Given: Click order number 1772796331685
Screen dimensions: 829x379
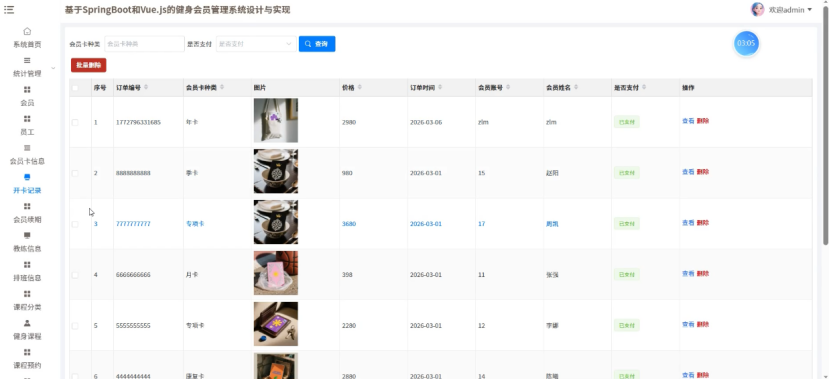Looking at the screenshot, I should pyautogui.click(x=139, y=122).
